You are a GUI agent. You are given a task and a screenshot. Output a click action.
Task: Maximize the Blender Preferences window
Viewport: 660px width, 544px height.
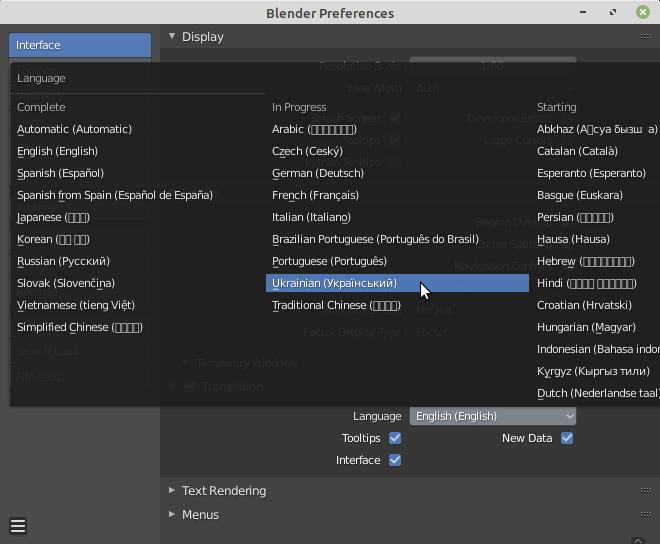click(x=613, y=12)
